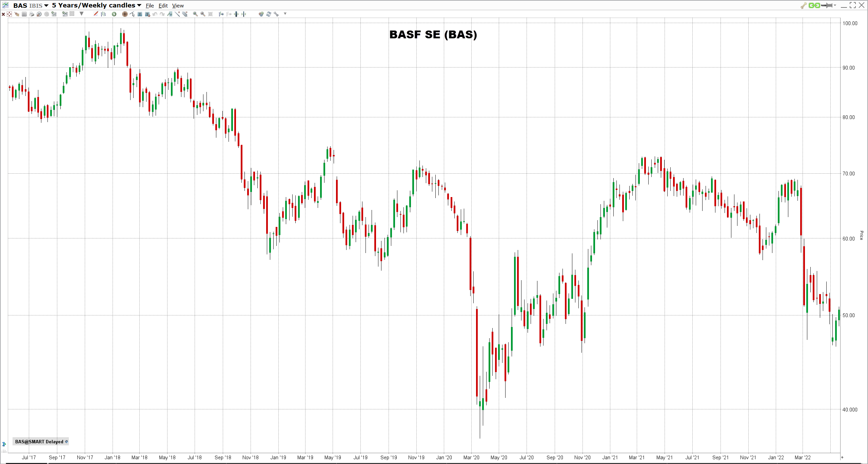Open the View menu

[178, 6]
